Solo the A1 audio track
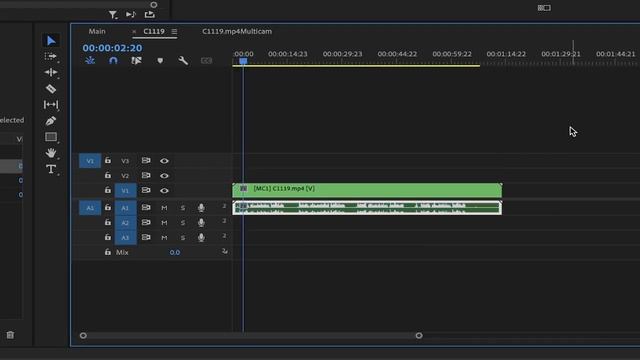The height and width of the screenshot is (360, 640). [x=183, y=208]
